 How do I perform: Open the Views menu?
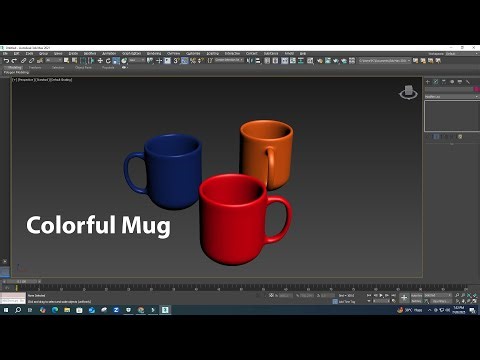point(58,54)
